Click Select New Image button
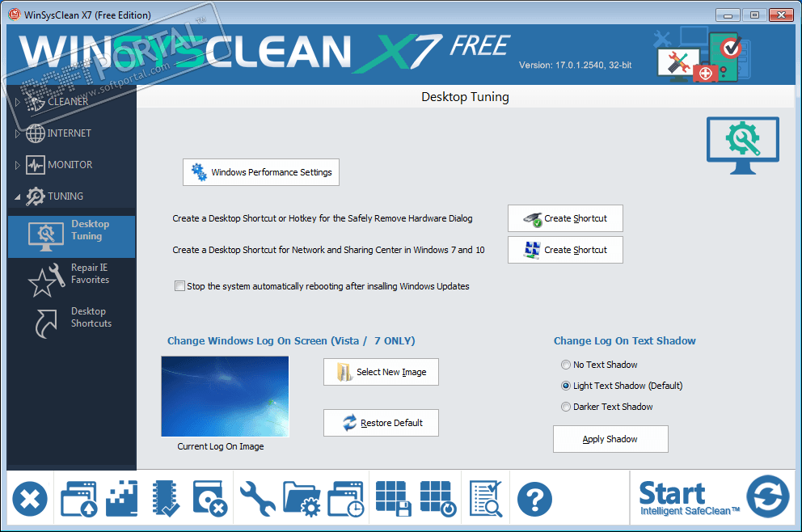802x532 pixels. (x=381, y=372)
